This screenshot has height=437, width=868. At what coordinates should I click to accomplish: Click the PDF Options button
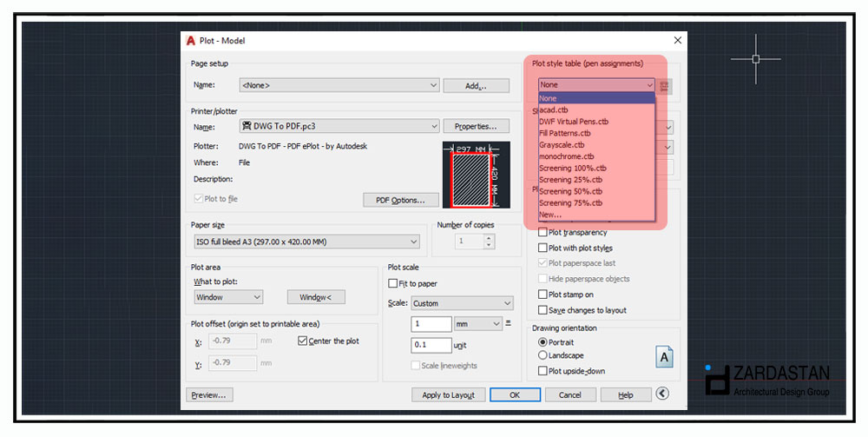click(400, 200)
